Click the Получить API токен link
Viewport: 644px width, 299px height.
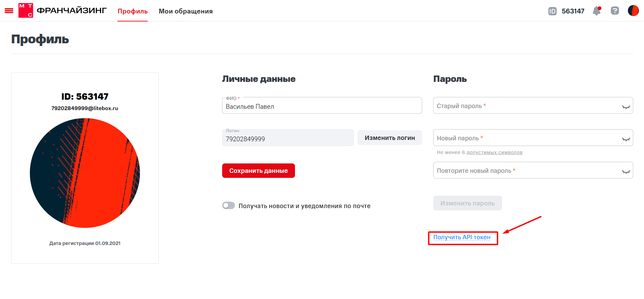462,237
